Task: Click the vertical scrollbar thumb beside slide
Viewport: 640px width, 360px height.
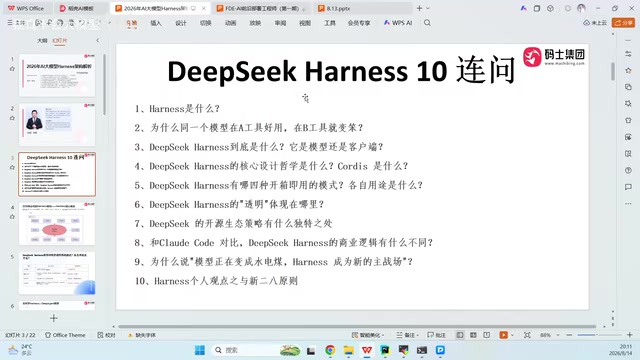Action: [x=613, y=71]
